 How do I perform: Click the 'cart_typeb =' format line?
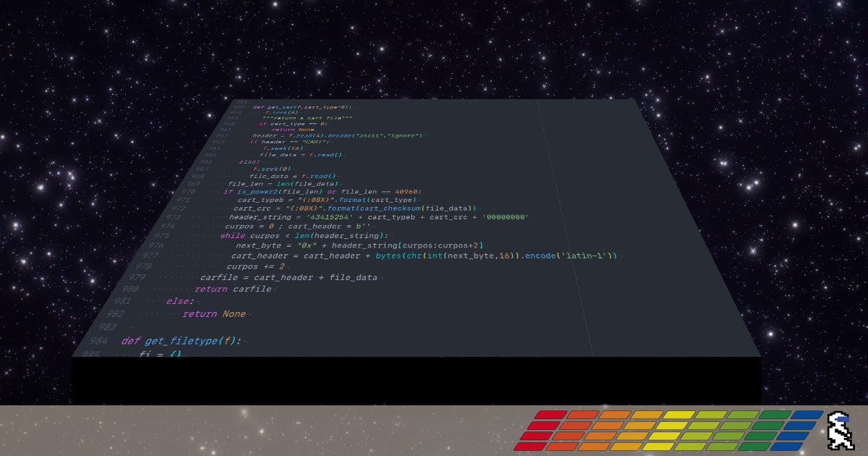(328, 200)
